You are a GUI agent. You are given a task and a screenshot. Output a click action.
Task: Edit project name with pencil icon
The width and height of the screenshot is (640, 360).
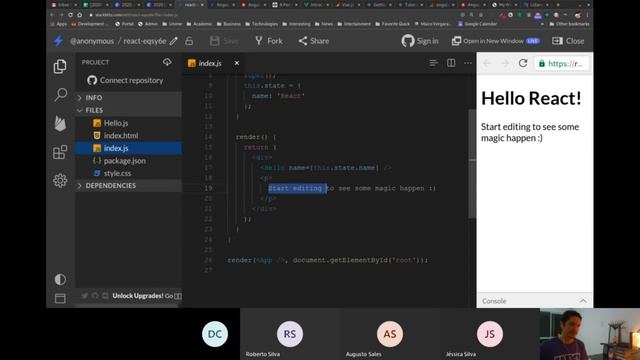(x=174, y=41)
